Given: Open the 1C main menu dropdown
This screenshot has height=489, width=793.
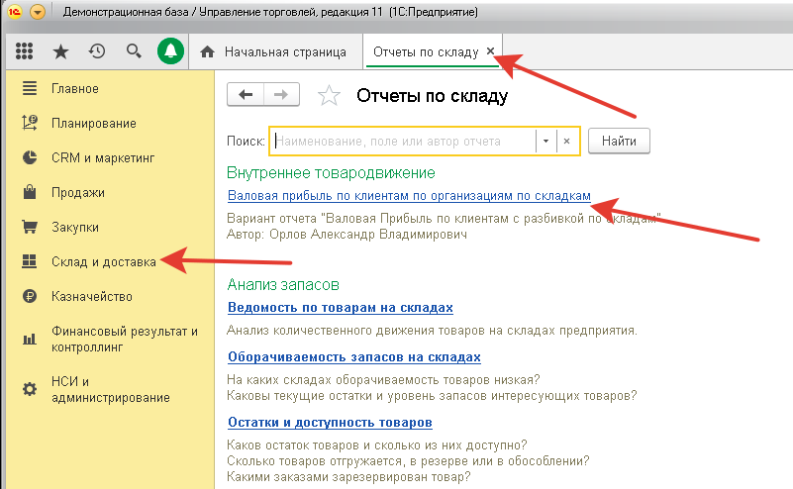Looking at the screenshot, I should click(38, 13).
